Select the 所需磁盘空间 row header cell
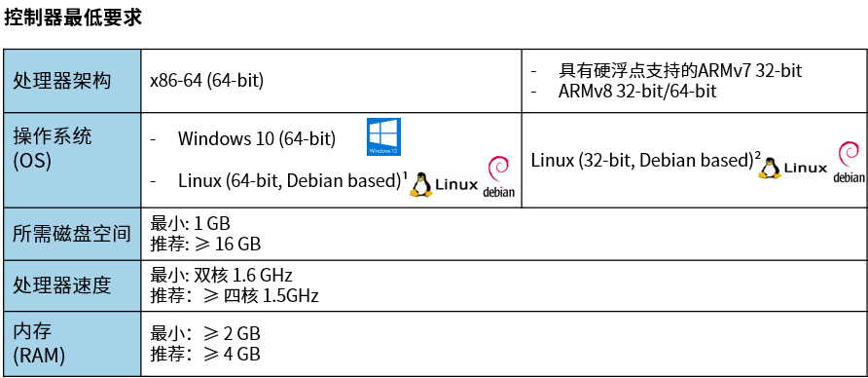This screenshot has height=378, width=868. click(73, 234)
